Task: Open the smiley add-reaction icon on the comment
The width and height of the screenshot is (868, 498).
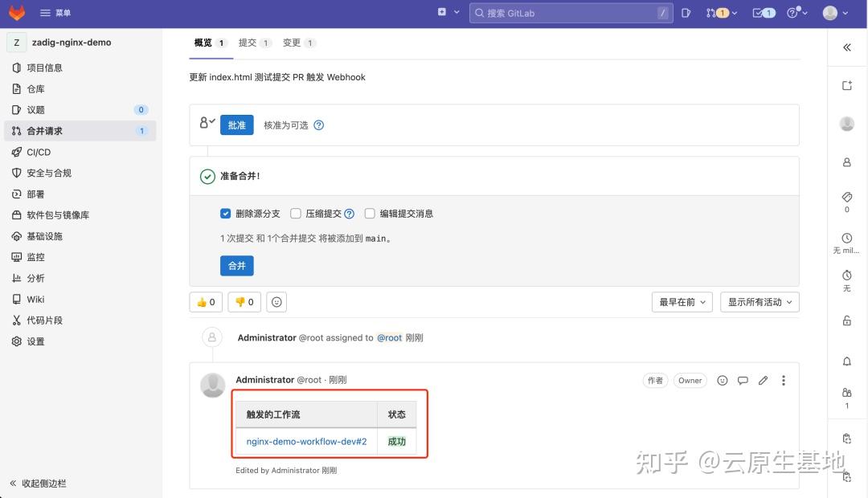Action: point(723,380)
